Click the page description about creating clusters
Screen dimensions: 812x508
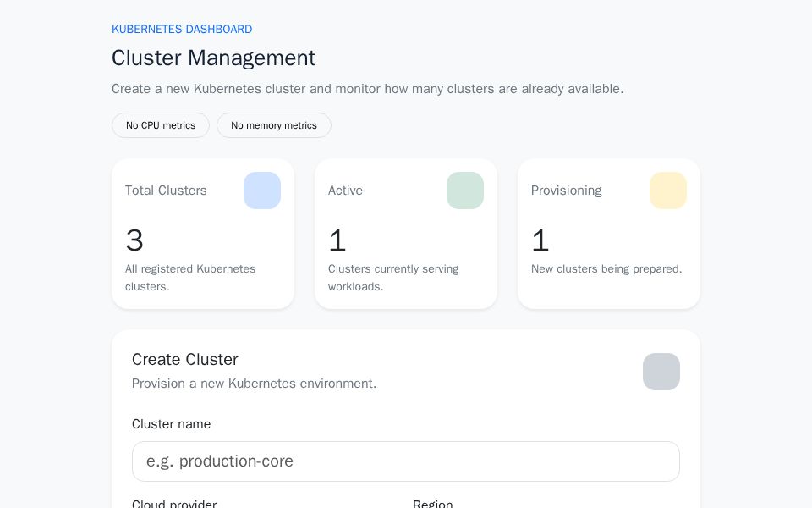coord(368,89)
